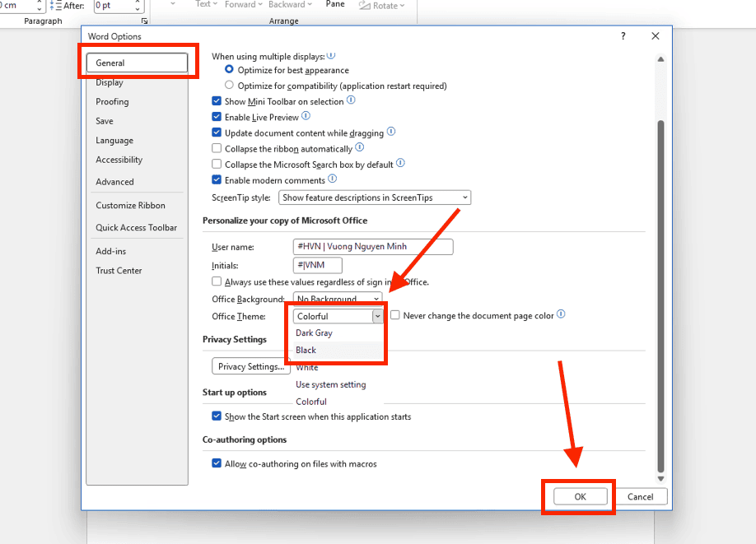Image resolution: width=756 pixels, height=544 pixels.
Task: Toggle Show Mini Toolbar on selection
Action: pos(217,101)
